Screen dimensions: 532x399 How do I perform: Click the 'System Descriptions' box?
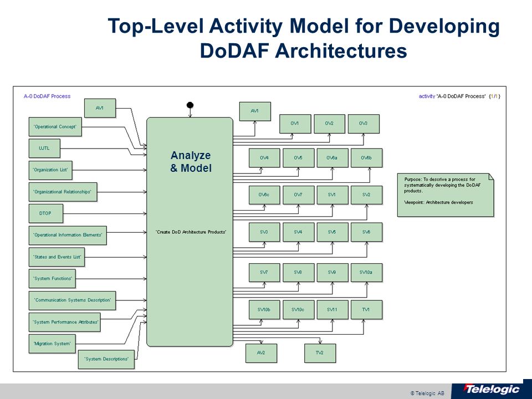[106, 359]
